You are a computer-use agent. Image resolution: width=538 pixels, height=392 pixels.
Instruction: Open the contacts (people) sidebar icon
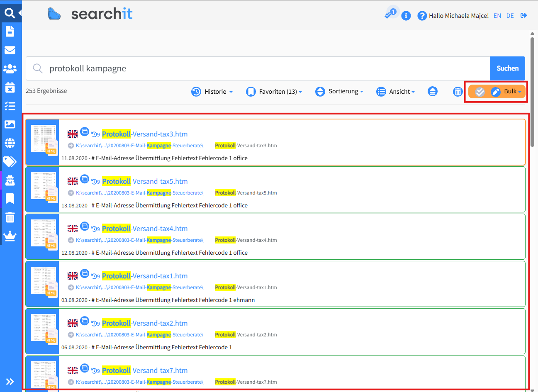point(10,69)
